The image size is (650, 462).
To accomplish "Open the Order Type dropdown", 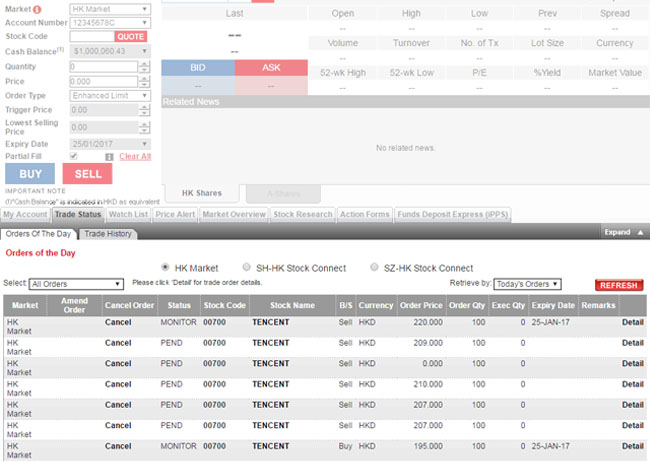I will click(x=110, y=95).
